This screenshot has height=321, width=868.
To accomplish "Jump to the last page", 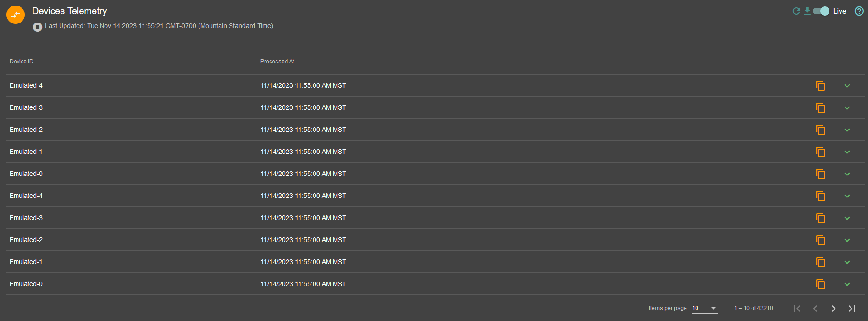I will (x=852, y=309).
